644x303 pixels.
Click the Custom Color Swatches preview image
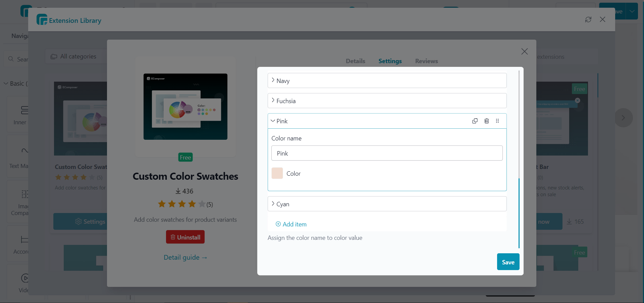(185, 106)
